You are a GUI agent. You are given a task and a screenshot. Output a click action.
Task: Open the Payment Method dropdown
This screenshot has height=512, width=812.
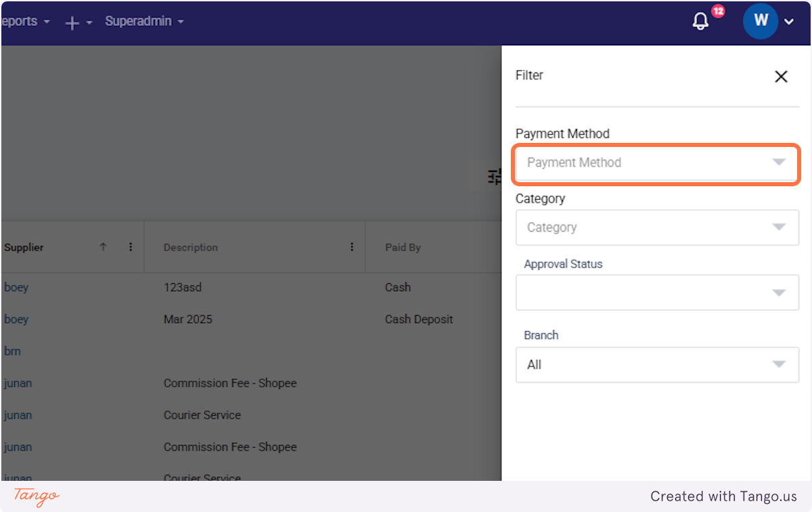tap(657, 163)
